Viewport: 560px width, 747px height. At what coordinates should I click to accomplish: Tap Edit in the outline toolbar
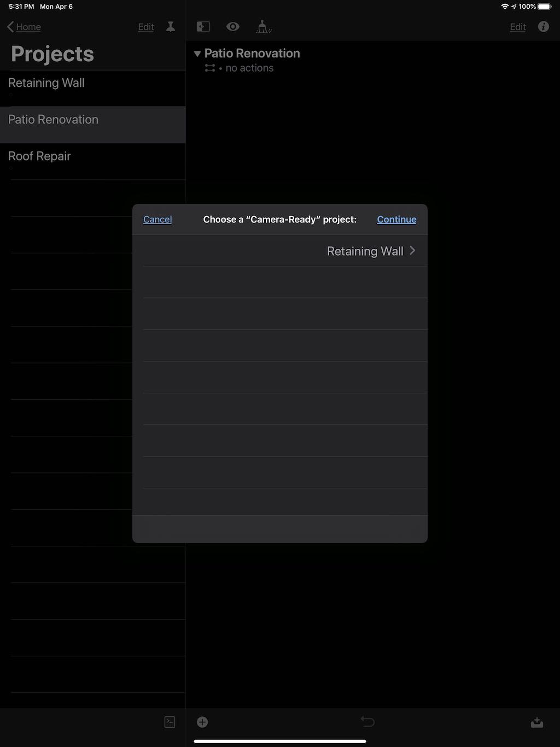[518, 27]
